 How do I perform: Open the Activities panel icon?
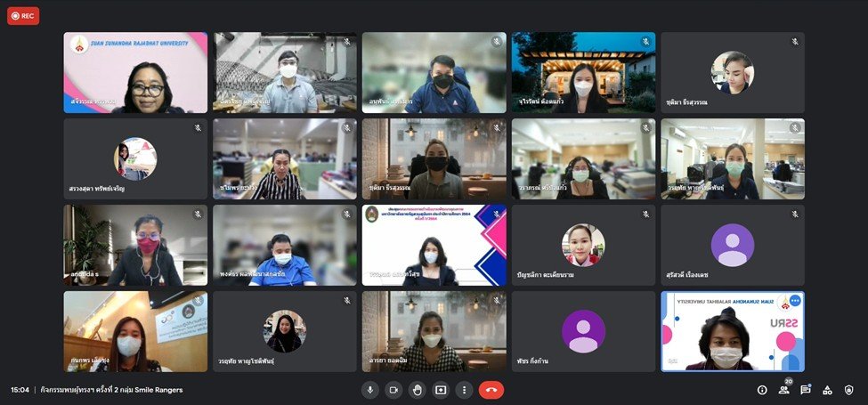click(x=827, y=390)
